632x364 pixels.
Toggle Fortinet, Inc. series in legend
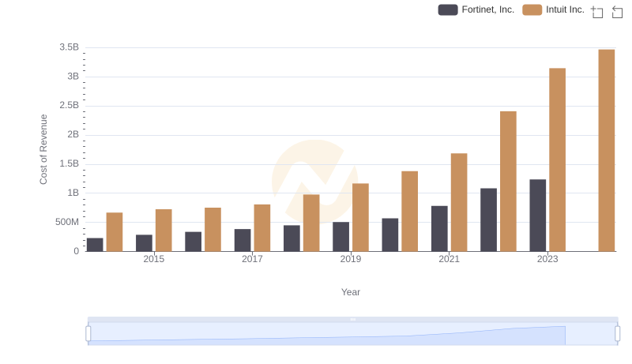tap(476, 9)
